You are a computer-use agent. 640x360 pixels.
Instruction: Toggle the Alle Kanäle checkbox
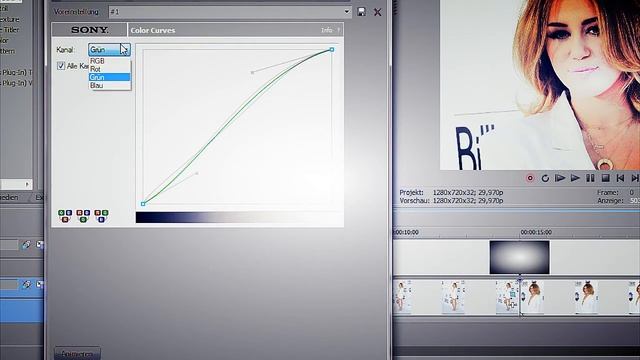click(61, 66)
